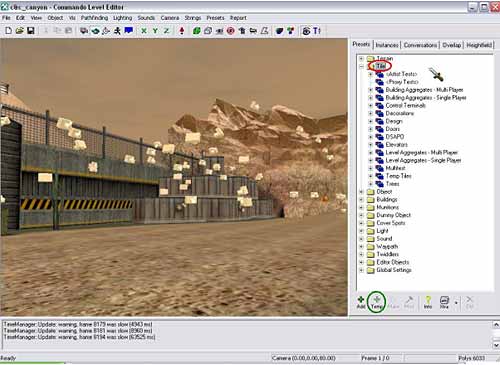Click the Open folder toolbar icon
Image resolution: width=500 pixels, height=365 pixels.
tap(20, 31)
